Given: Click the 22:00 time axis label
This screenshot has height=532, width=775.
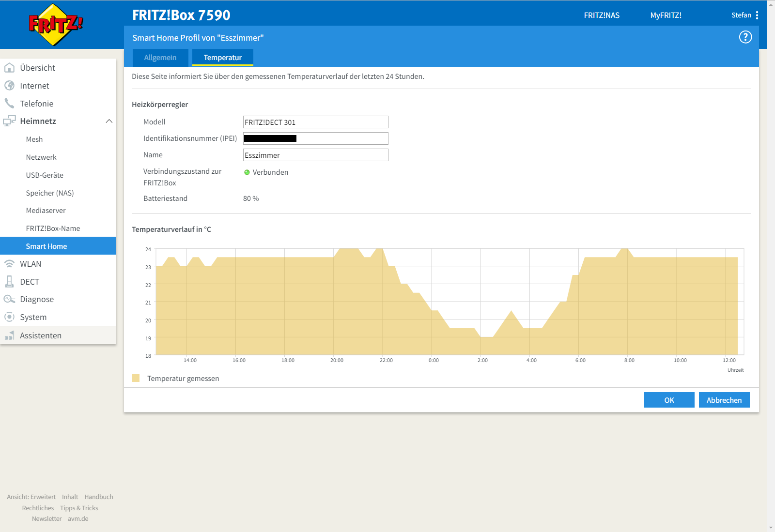Looking at the screenshot, I should [386, 361].
